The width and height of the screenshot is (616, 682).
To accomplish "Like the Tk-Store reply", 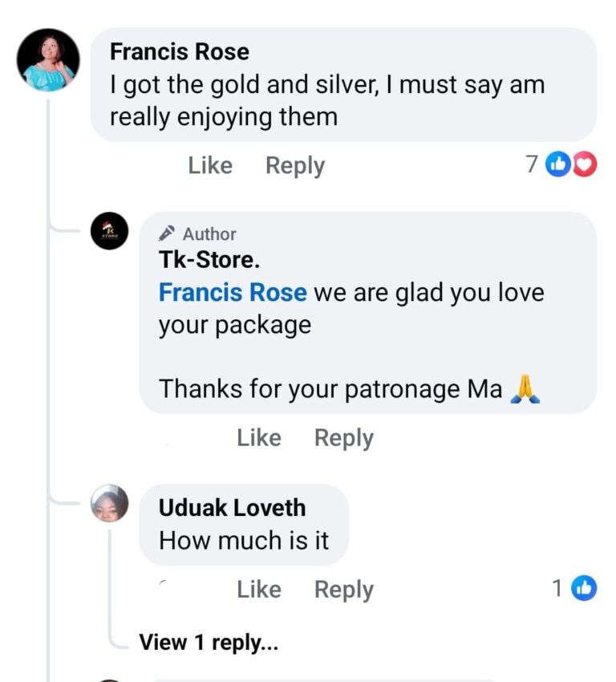I will [x=259, y=437].
